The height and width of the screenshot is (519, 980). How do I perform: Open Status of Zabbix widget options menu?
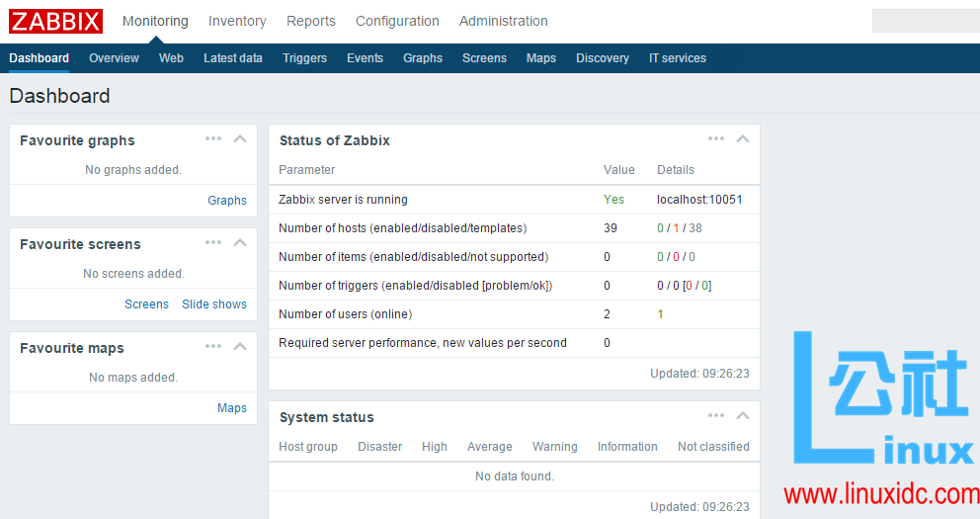tap(716, 139)
